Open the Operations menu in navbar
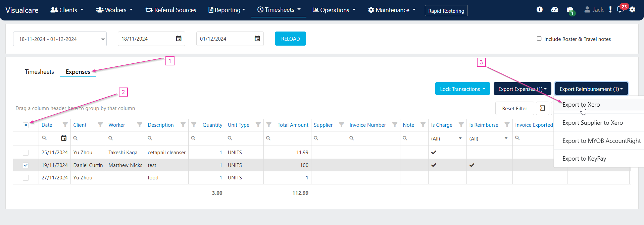Viewport: 644px width, 225px height. tap(334, 10)
